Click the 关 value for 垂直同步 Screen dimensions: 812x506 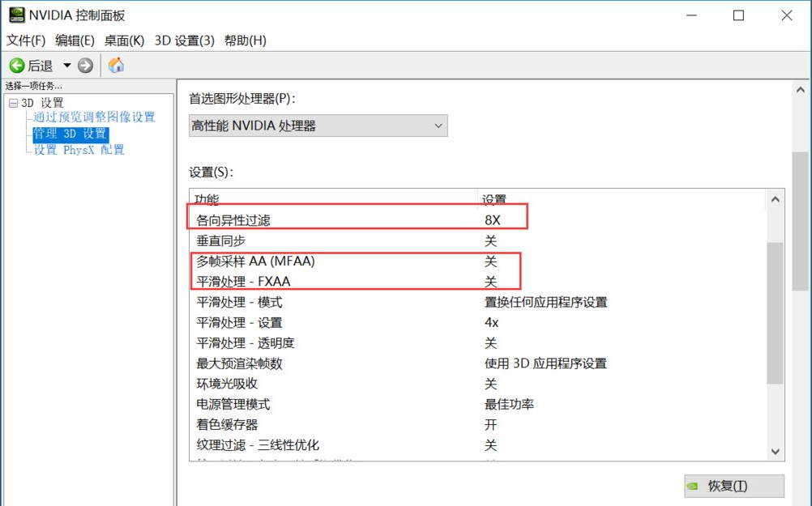coord(490,240)
